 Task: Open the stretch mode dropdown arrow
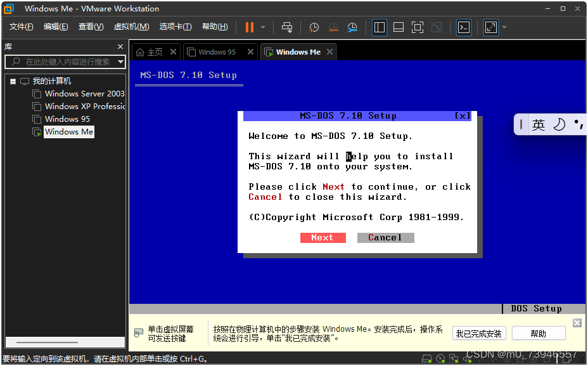504,27
